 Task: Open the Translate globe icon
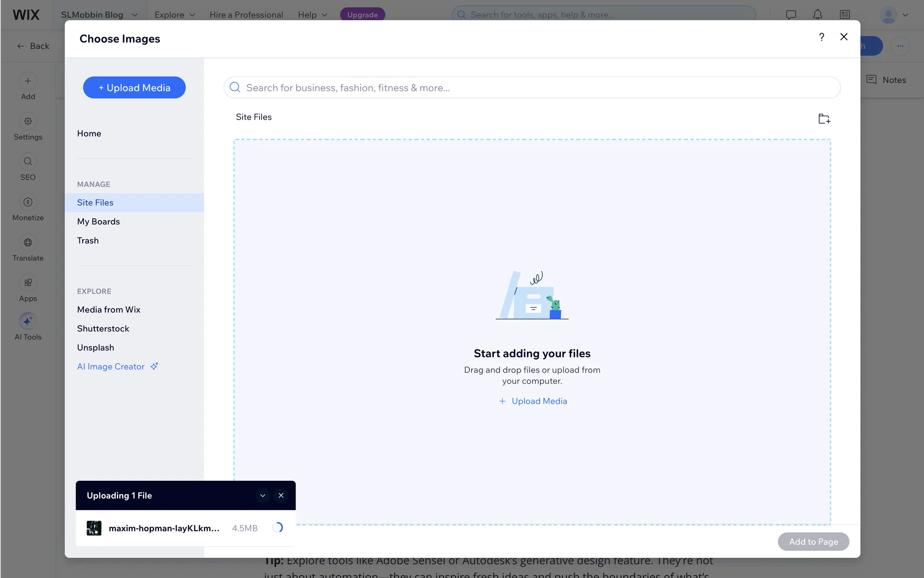point(28,243)
